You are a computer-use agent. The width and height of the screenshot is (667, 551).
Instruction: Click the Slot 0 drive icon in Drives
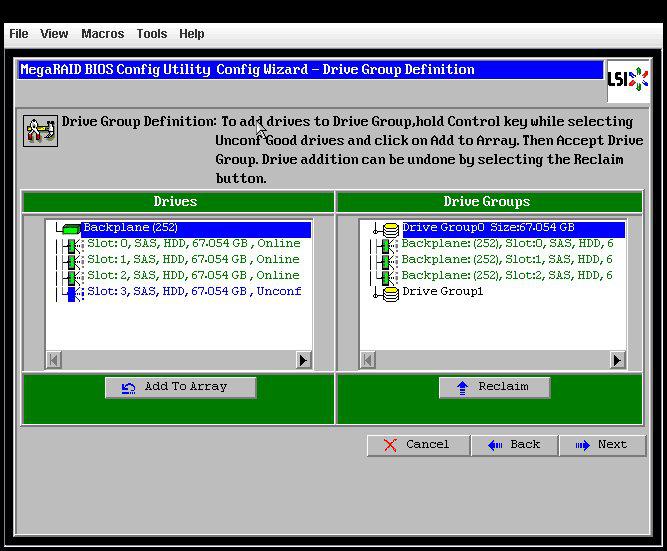click(71, 244)
